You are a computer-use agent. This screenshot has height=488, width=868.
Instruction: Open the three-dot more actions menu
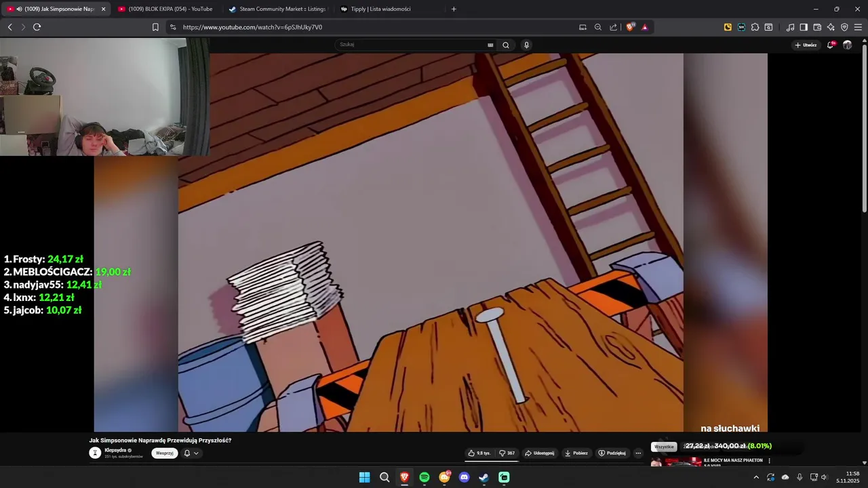click(638, 453)
